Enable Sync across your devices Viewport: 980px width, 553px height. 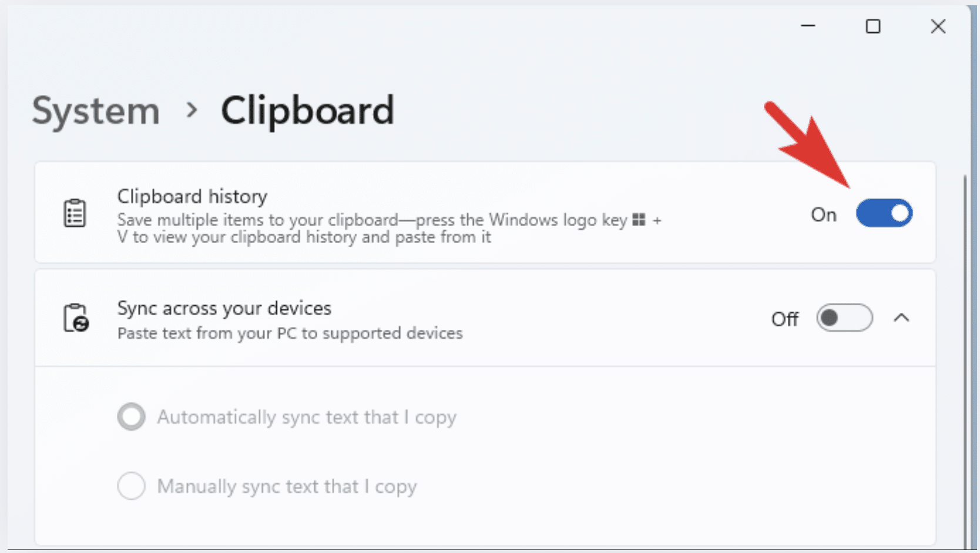coord(844,318)
